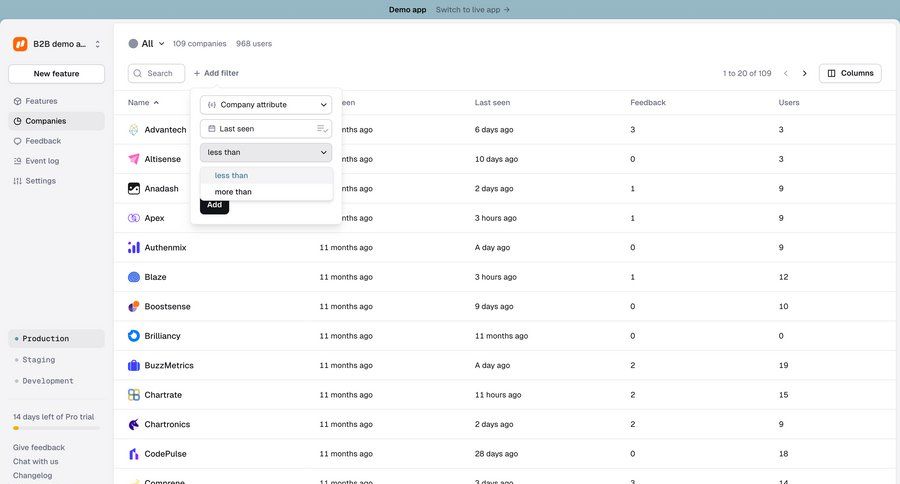Click the Chartrate grid logo
Screen dimensions: 900x484
134,395
